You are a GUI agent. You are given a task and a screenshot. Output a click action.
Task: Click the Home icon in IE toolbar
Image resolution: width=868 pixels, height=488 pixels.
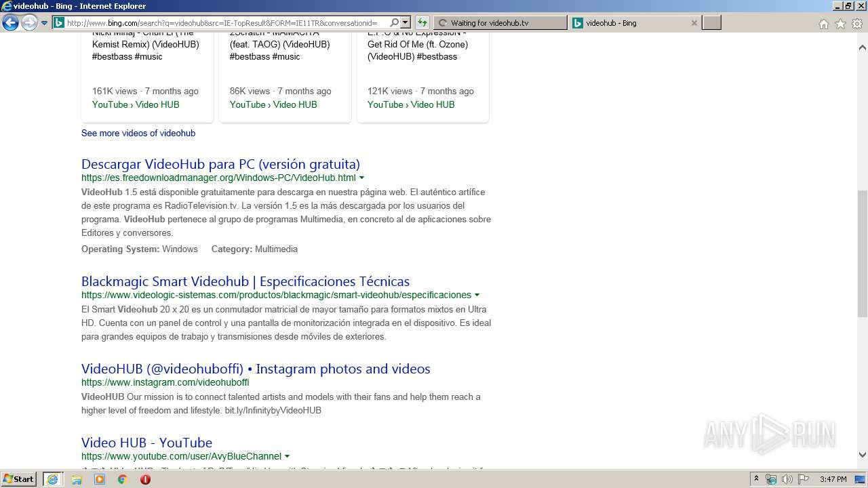tap(823, 24)
